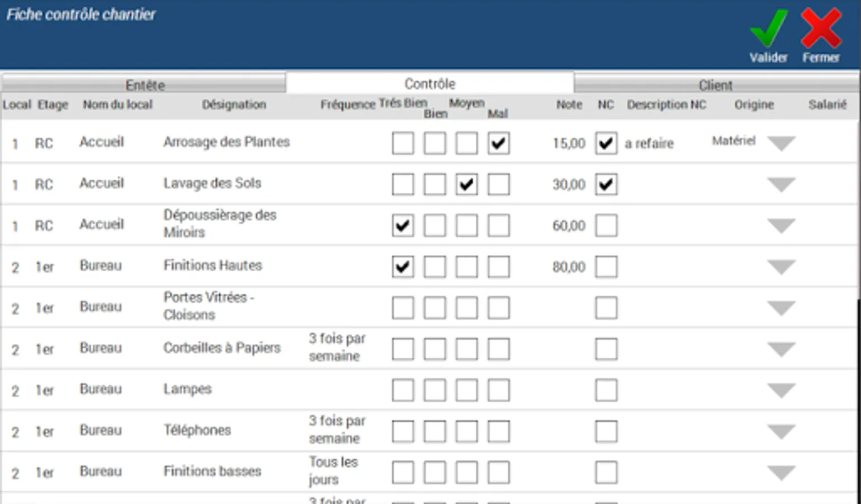Click the 60,00 note value
Screen dimensions: 861x504
569,226
